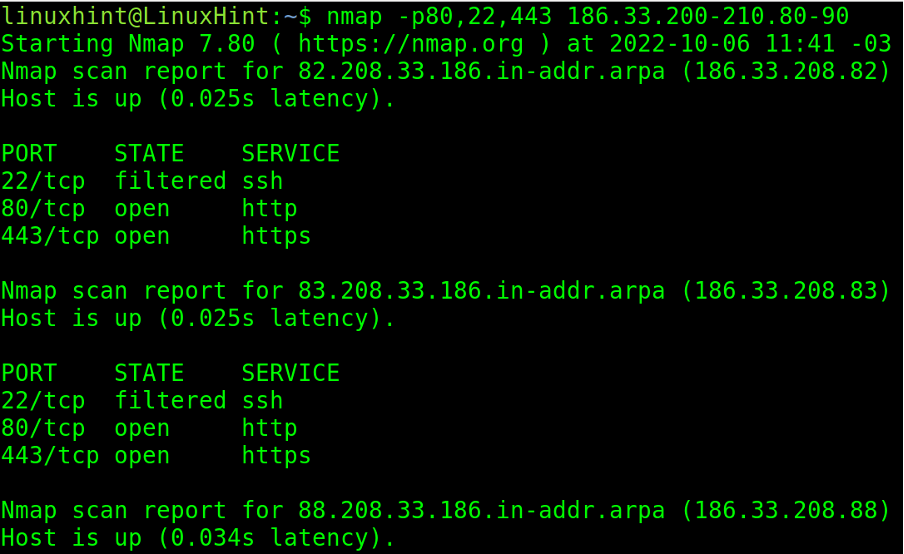This screenshot has width=904, height=554.
Task: Click the first 22/tcp filtered ssh line
Action: click(x=142, y=182)
